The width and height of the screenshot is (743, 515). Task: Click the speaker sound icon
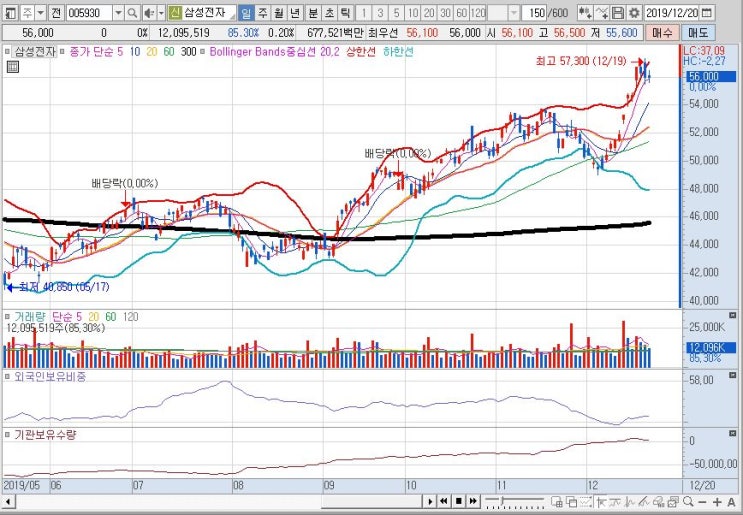pyautogui.click(x=149, y=13)
